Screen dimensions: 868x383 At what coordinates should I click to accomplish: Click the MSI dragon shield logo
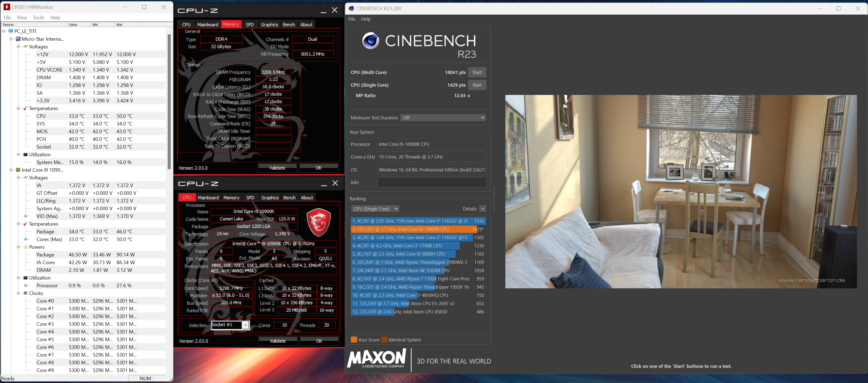coord(318,222)
